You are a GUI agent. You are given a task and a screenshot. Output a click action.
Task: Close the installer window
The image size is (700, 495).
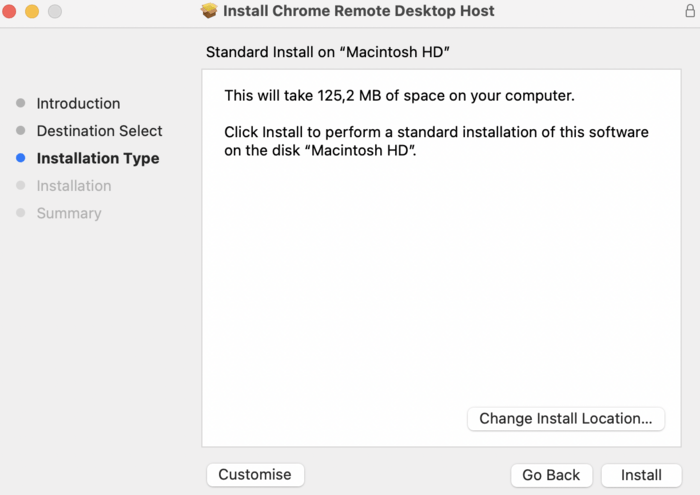pos(9,11)
